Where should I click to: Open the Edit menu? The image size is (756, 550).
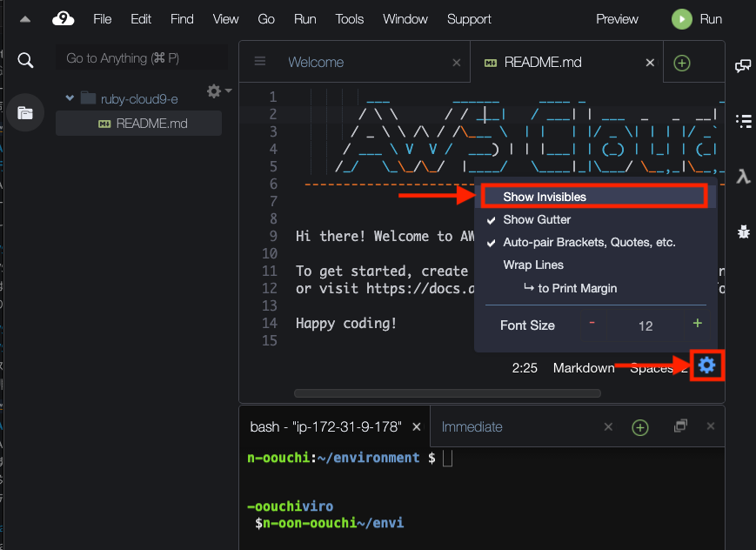point(141,19)
